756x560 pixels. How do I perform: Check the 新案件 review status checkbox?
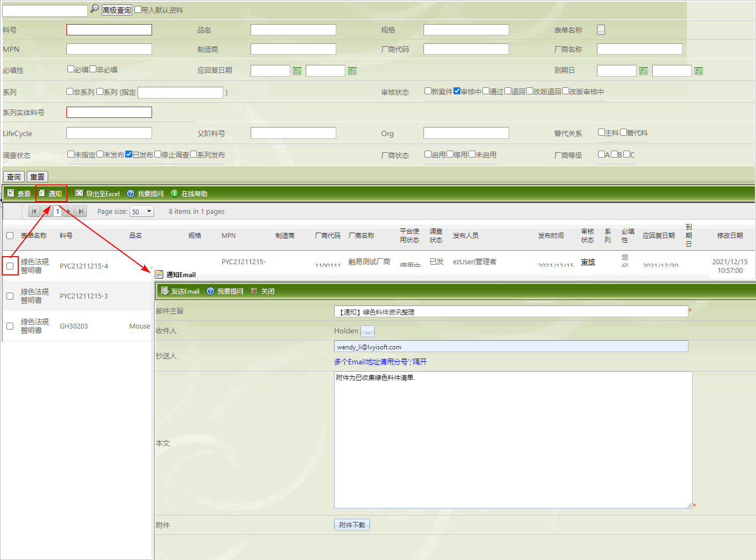point(428,91)
